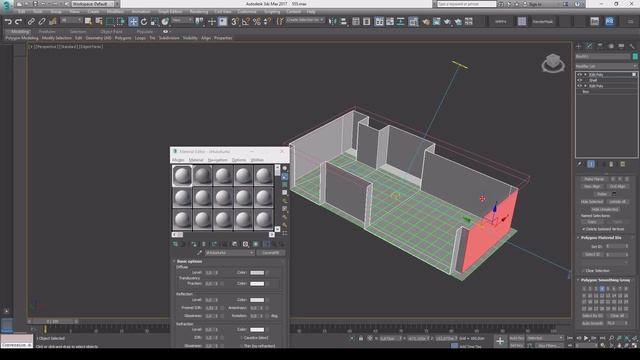Click the Make Planar button
Screen dimensions: 640x360
(594, 179)
